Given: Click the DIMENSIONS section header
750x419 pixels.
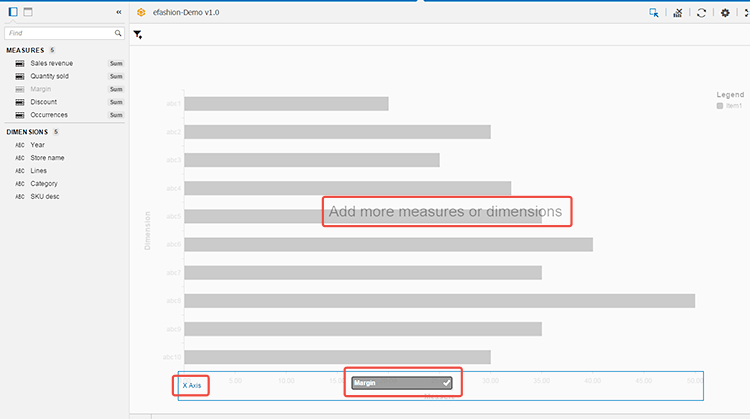Looking at the screenshot, I should point(27,132).
